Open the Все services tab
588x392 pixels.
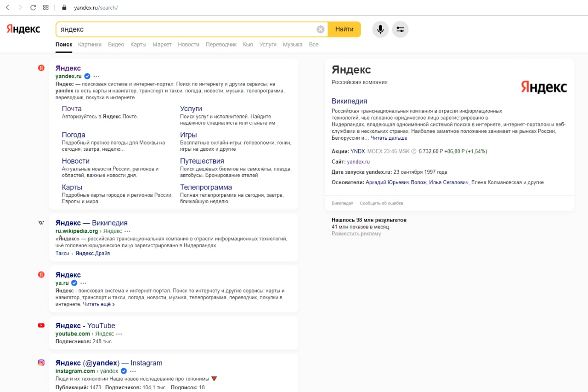pos(314,45)
